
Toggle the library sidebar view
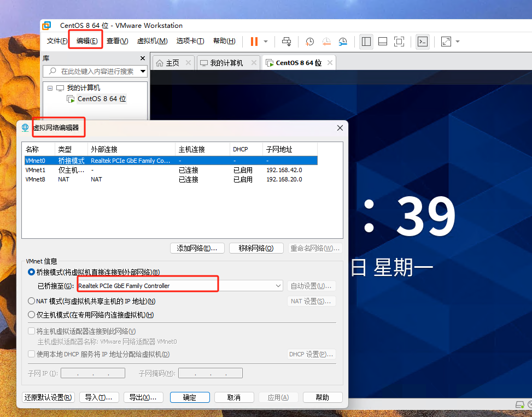pyautogui.click(x=366, y=42)
